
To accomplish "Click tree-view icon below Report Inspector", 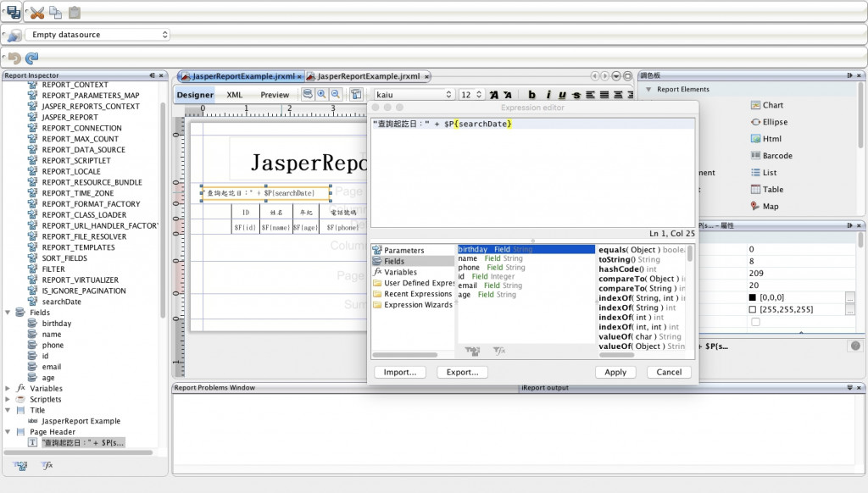I will coord(20,466).
